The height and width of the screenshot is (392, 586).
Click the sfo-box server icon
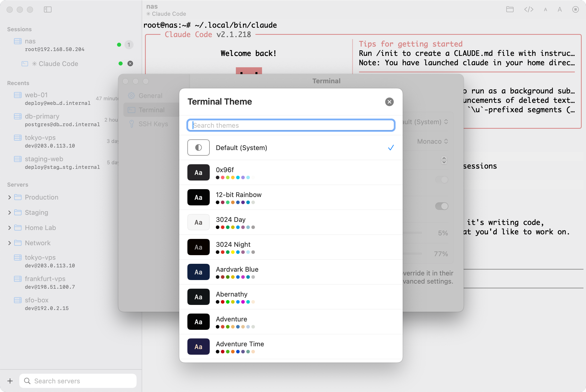(18, 300)
